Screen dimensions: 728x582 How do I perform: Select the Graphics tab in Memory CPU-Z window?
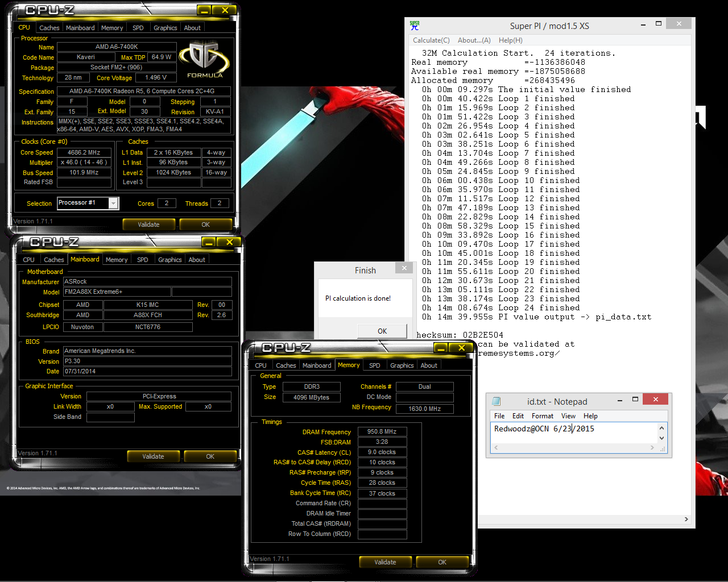(402, 365)
